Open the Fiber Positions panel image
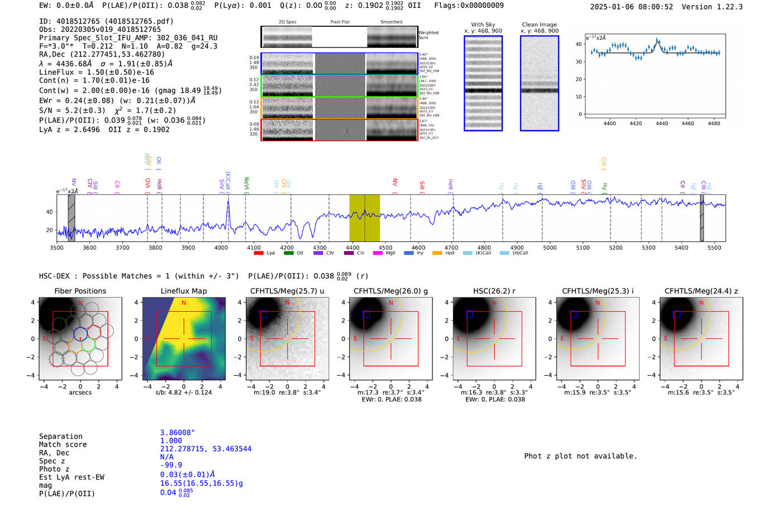This screenshot has height=532, width=782. pyautogui.click(x=80, y=338)
